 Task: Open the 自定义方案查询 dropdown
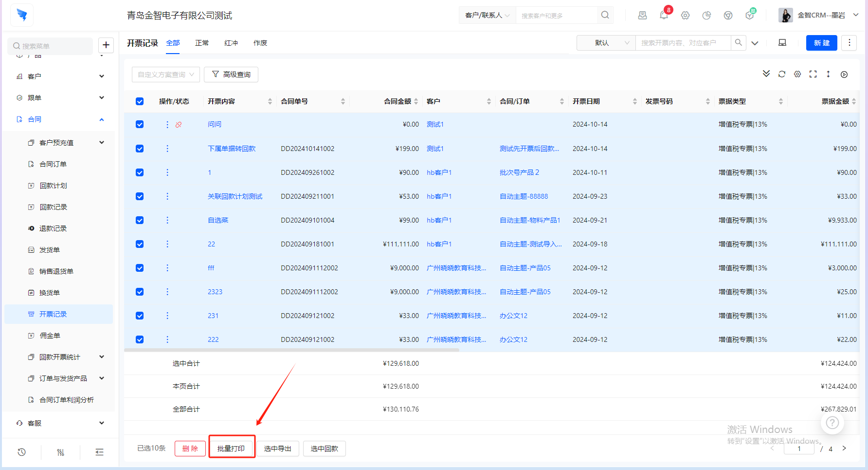click(x=165, y=75)
